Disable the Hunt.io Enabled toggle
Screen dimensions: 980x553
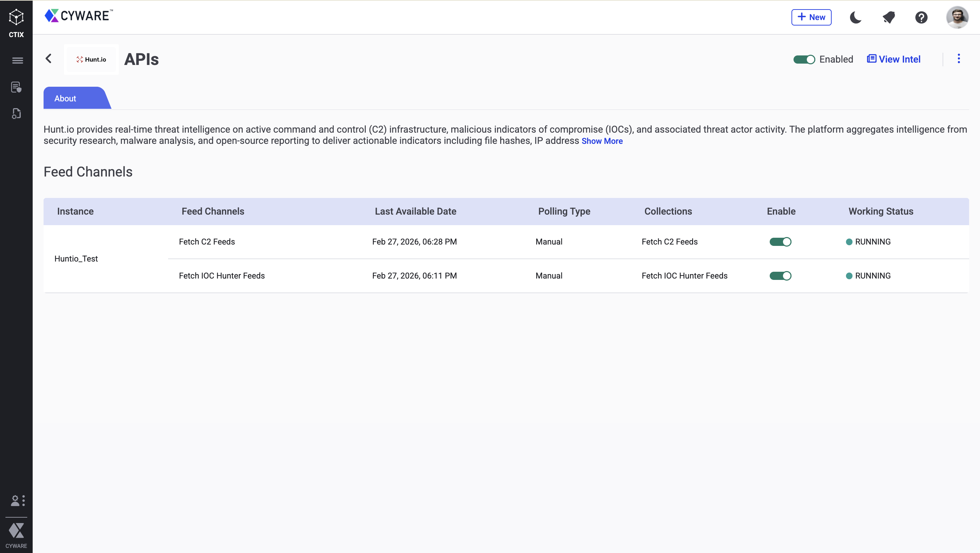tap(803, 60)
